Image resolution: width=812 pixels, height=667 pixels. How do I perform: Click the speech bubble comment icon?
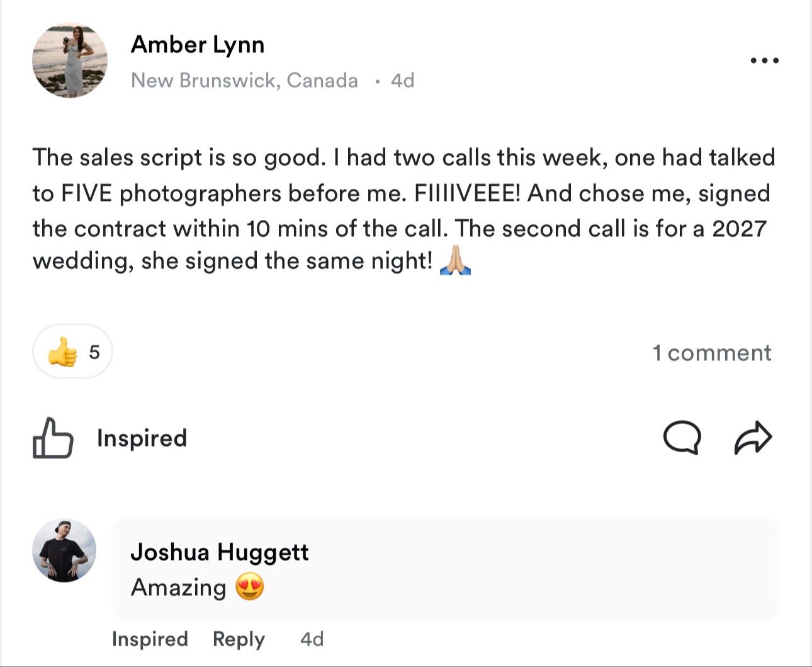[682, 437]
